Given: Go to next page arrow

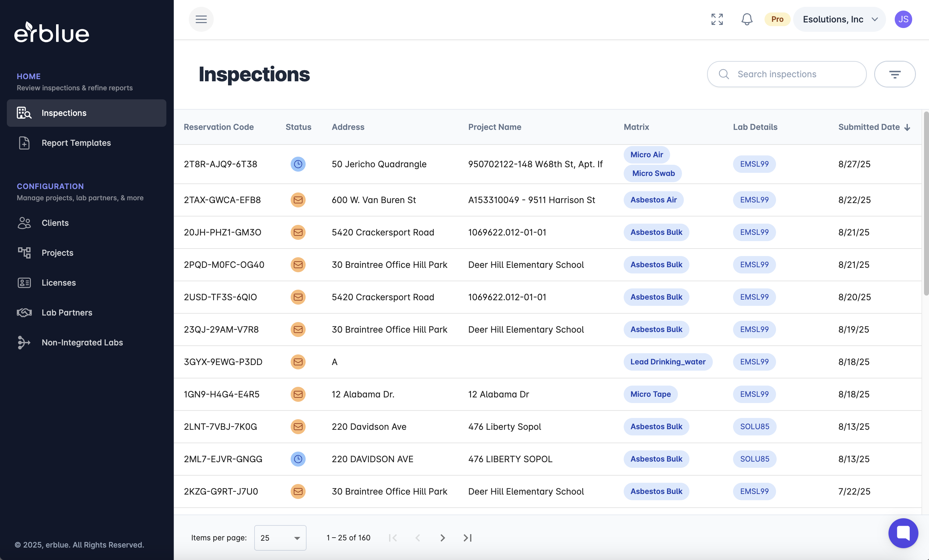Looking at the screenshot, I should click(x=443, y=538).
